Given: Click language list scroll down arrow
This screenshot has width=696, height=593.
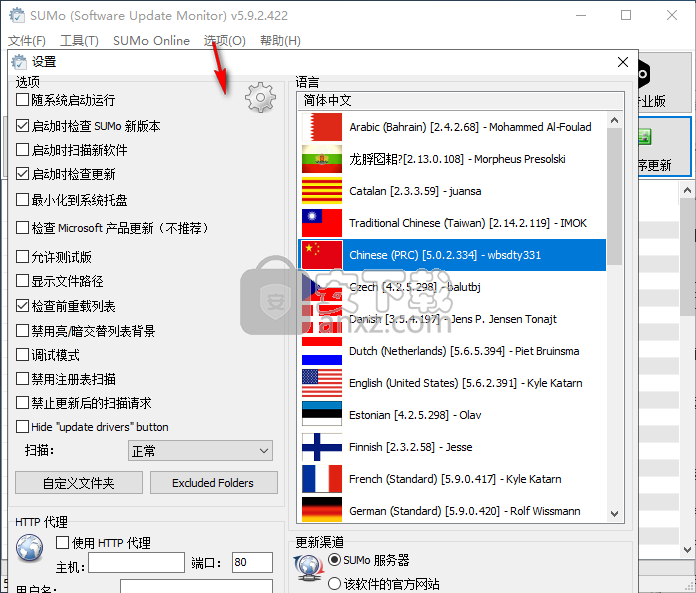Looking at the screenshot, I should (614, 514).
